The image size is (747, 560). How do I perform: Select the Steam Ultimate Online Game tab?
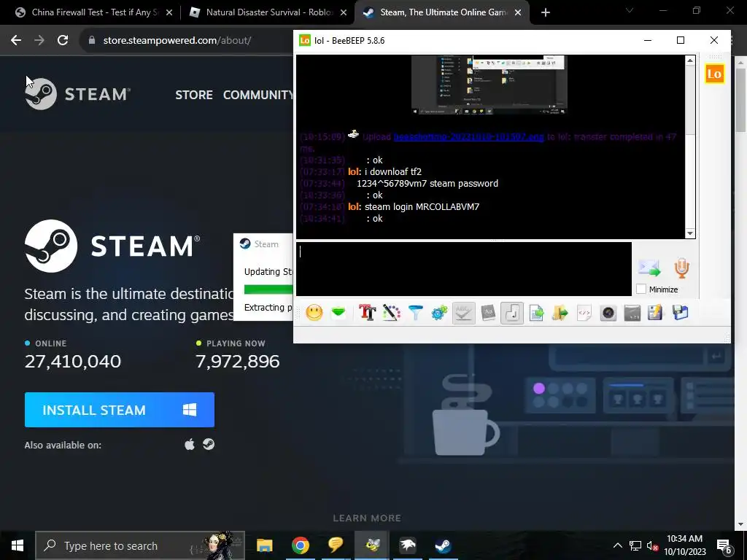(x=441, y=12)
